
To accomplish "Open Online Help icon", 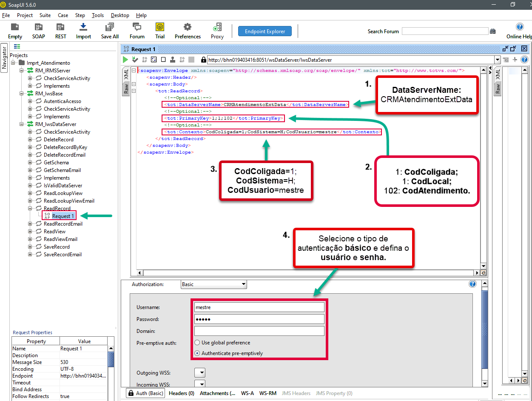I will (x=520, y=27).
